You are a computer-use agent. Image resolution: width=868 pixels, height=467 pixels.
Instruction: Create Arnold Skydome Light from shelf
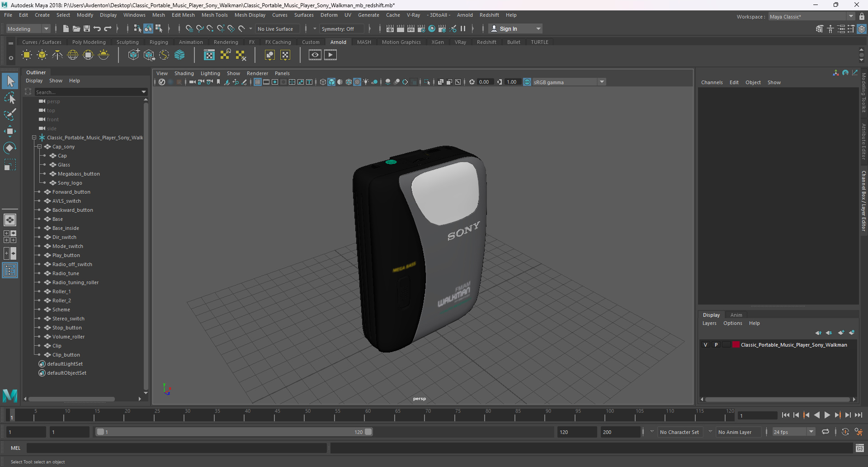click(x=73, y=55)
